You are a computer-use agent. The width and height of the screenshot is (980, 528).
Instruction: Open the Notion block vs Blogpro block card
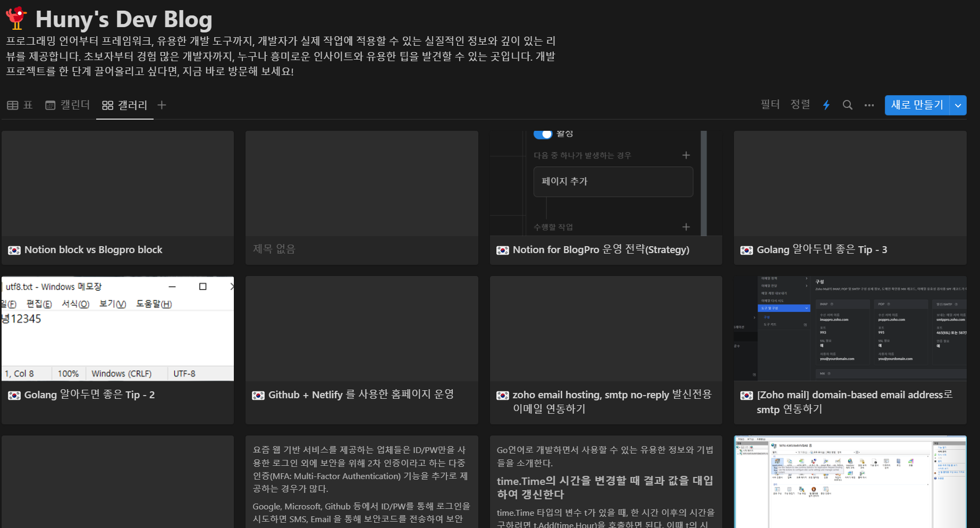coord(117,198)
